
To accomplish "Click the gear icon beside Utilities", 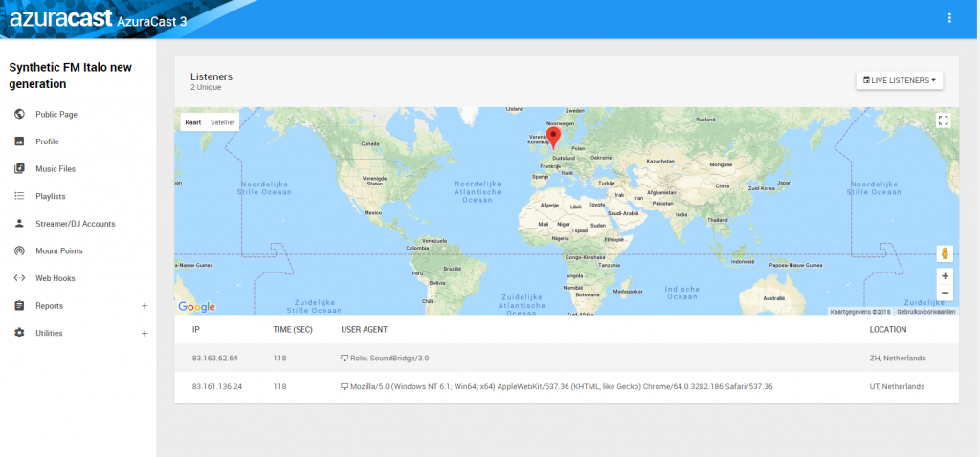I will tap(19, 333).
